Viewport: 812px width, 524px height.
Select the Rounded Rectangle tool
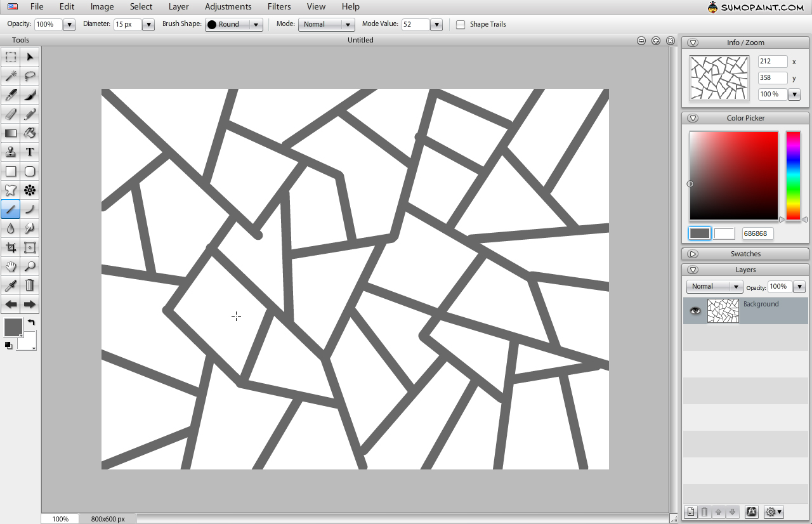[x=30, y=171]
